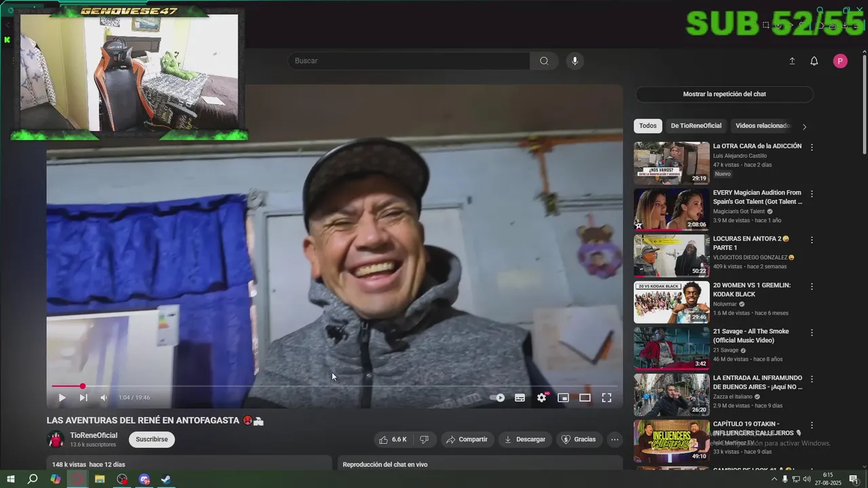
Task: Like the video showing 6.6 K
Action: pos(393,439)
